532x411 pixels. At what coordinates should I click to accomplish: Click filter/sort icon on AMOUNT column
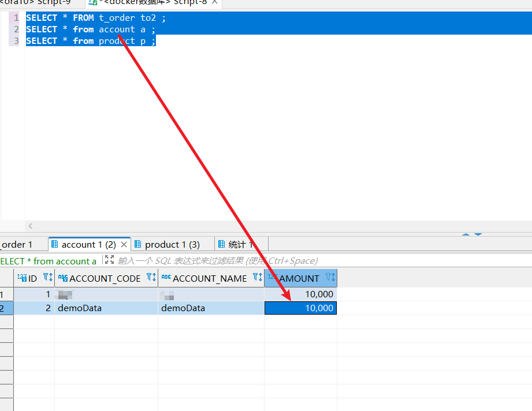[330, 278]
